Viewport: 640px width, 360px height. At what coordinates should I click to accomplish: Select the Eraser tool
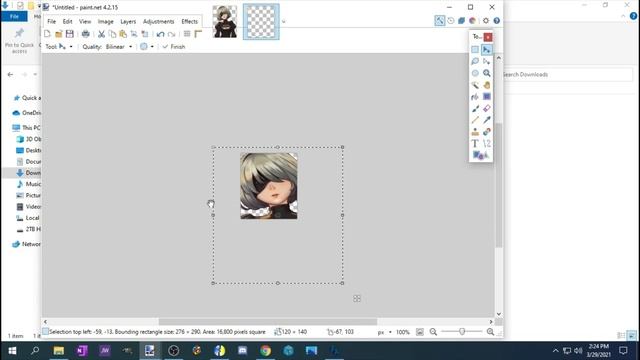coord(487,109)
